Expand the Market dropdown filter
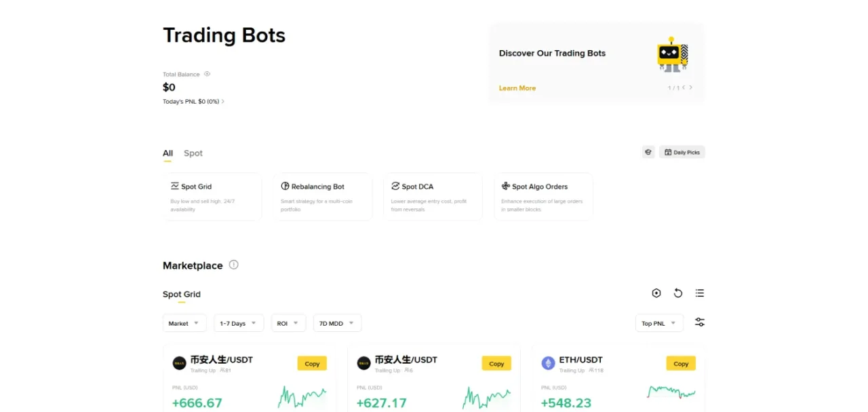868x412 pixels. click(x=184, y=323)
